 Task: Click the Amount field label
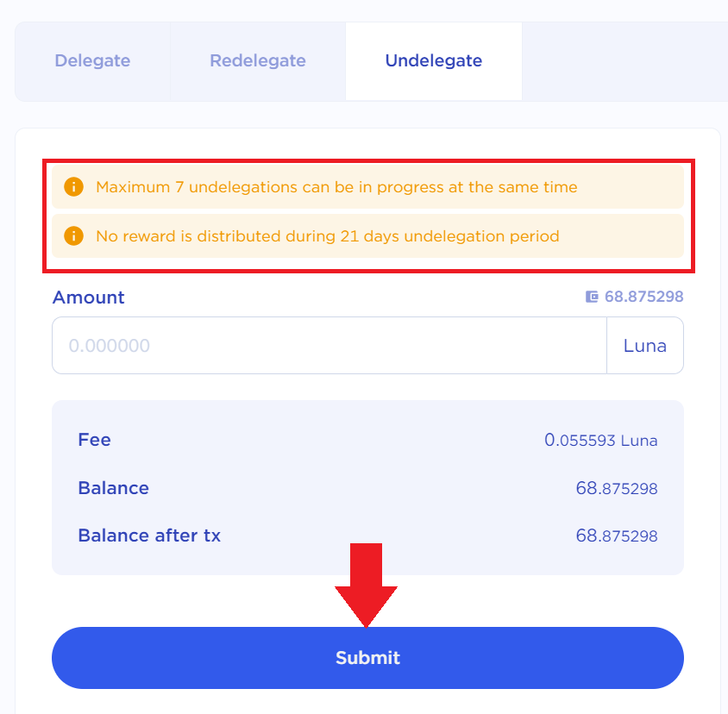pyautogui.click(x=88, y=297)
